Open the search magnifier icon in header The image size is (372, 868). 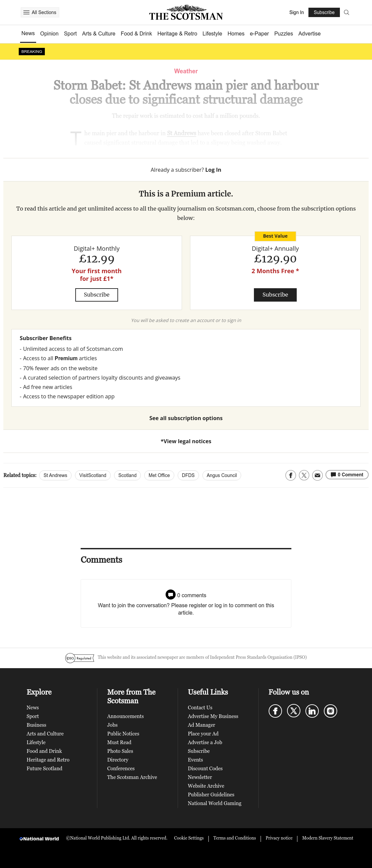click(x=347, y=12)
